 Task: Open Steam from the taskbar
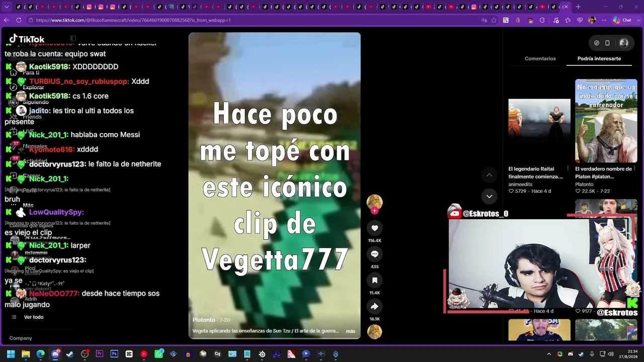tap(70, 354)
